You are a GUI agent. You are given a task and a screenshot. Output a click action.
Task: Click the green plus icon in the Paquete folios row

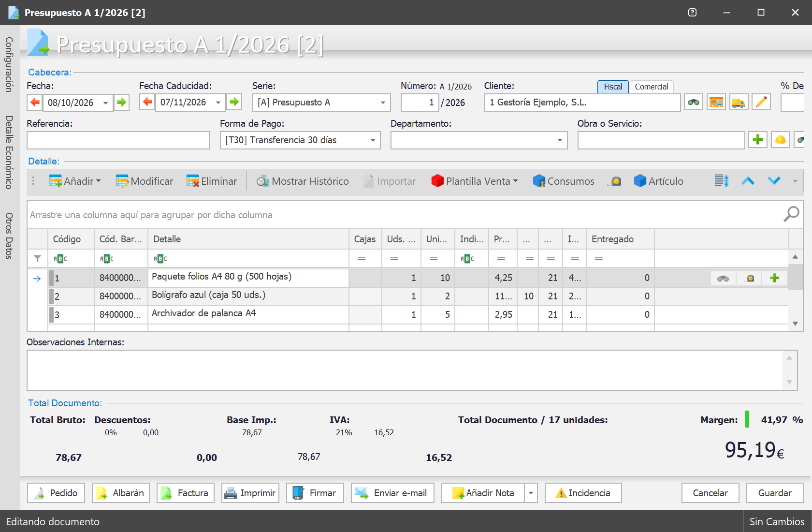click(x=774, y=278)
